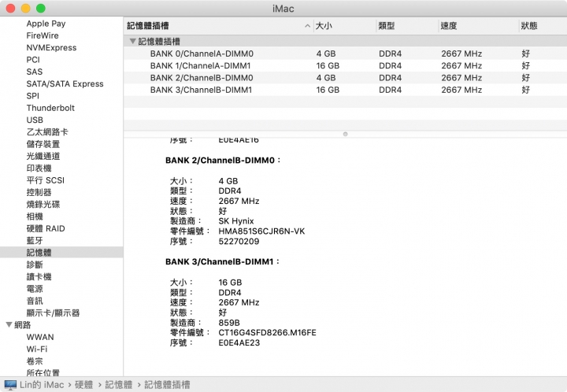Select 相機 in sidebar

tap(35, 216)
